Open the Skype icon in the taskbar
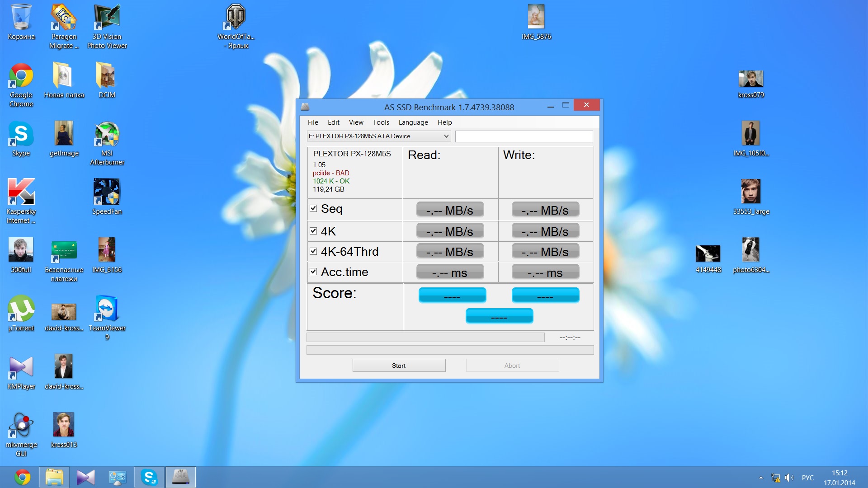This screenshot has width=868, height=488. (x=149, y=477)
